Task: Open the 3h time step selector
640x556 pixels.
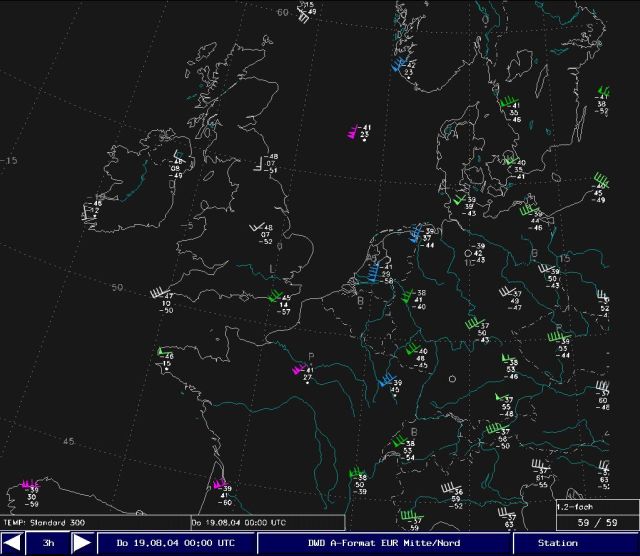Action: (x=48, y=543)
